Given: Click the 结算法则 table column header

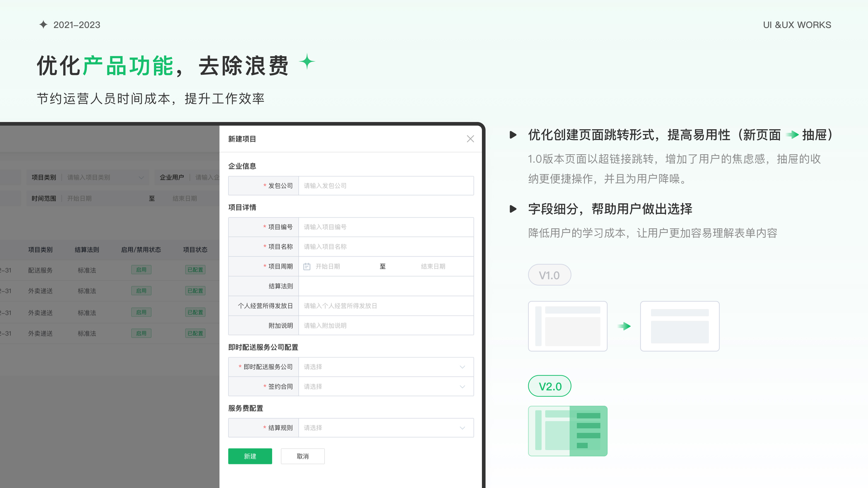Looking at the screenshot, I should (87, 249).
